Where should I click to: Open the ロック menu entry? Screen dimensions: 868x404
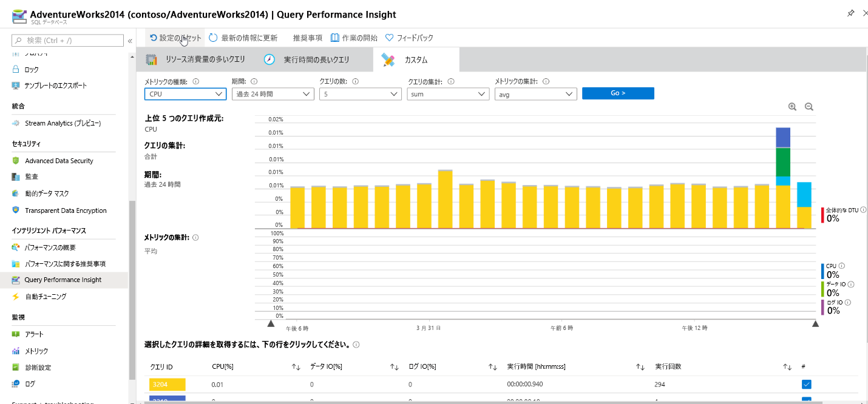point(32,70)
